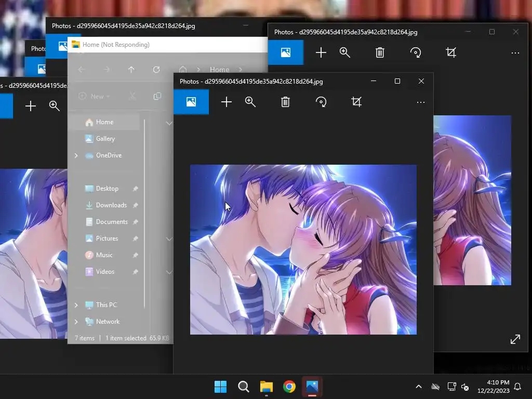Rotate the image in front Photos window
532x399 pixels.
click(321, 102)
